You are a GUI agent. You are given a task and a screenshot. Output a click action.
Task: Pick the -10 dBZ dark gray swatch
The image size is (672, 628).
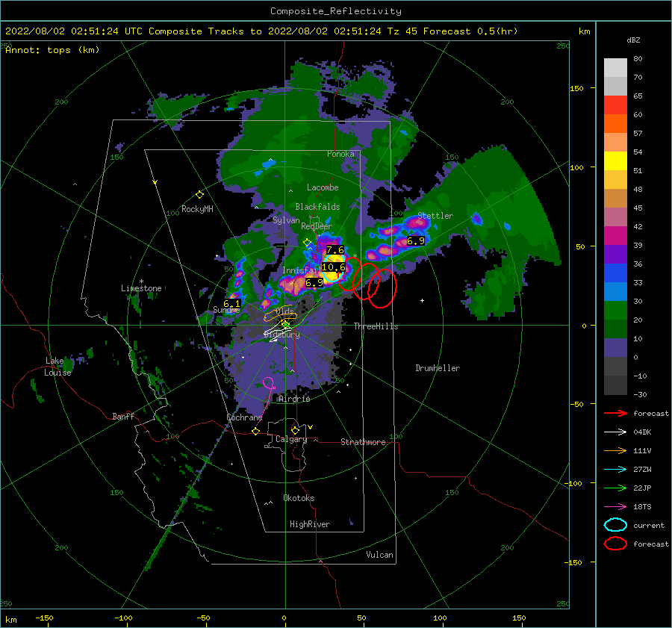(x=615, y=385)
